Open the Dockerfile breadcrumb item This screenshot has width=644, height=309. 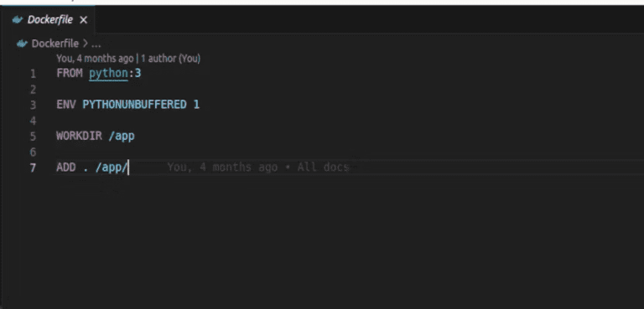(55, 44)
